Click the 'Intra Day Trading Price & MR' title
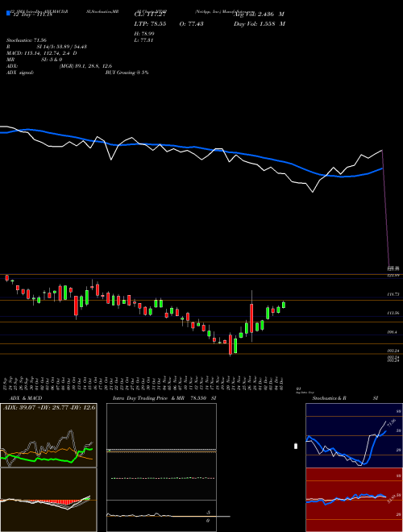The image size is (403, 532). click(x=148, y=398)
